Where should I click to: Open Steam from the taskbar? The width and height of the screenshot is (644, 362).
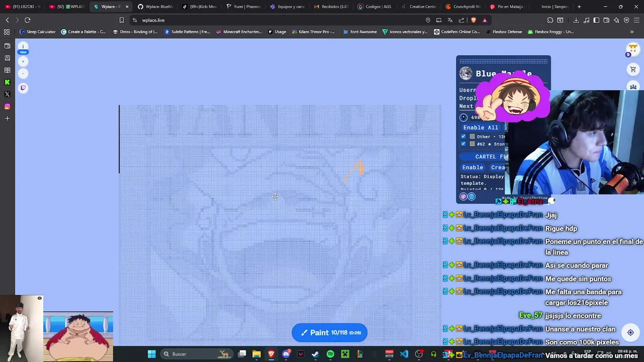[x=315, y=354]
